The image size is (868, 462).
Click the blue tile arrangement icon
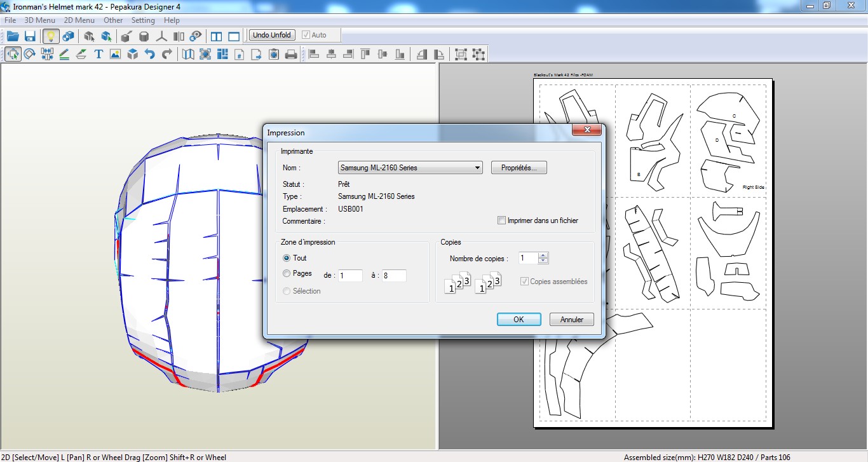pos(222,55)
